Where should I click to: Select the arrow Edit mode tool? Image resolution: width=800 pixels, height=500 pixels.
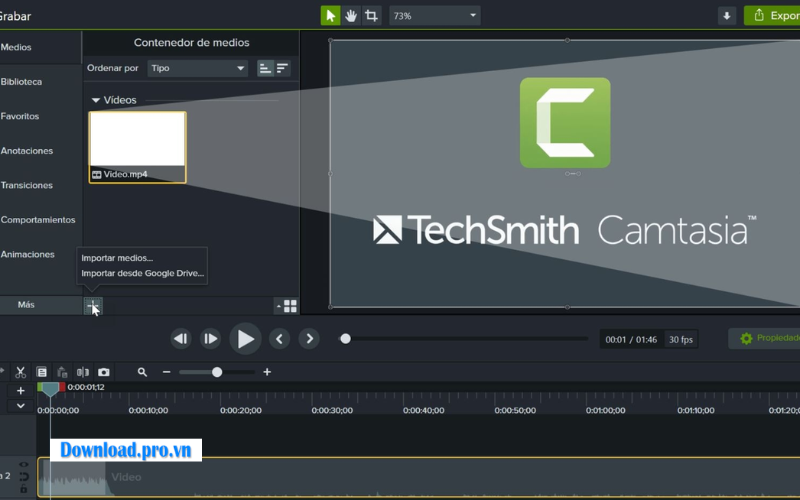click(330, 16)
